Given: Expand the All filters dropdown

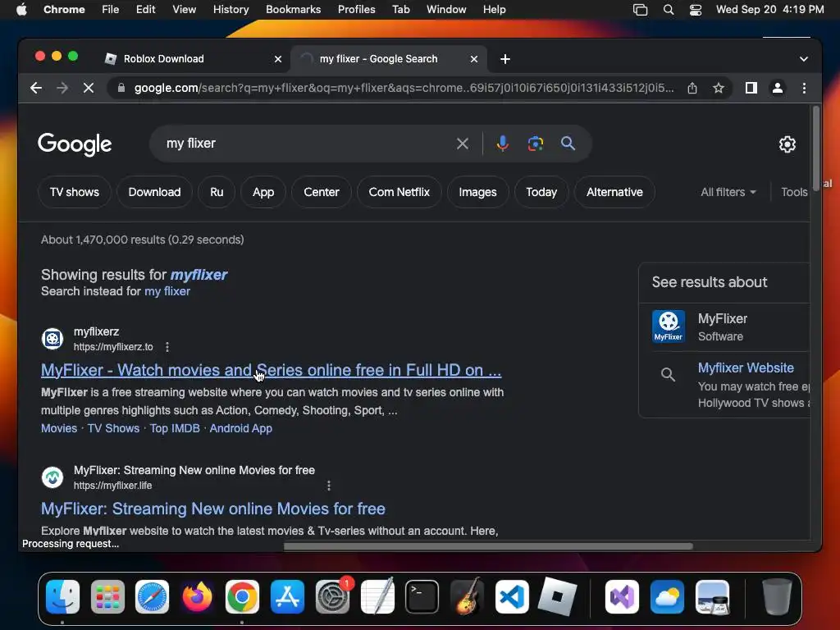Looking at the screenshot, I should click(728, 192).
